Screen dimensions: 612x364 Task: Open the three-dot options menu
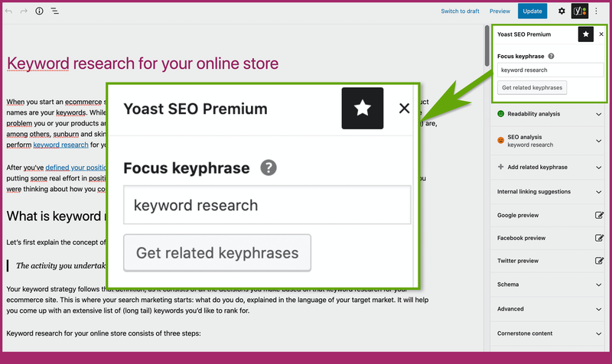click(597, 11)
